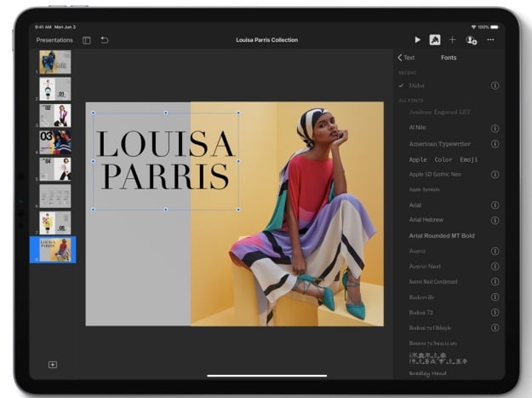The height and width of the screenshot is (398, 532).
Task: Expand Arial font style options
Action: (x=495, y=205)
